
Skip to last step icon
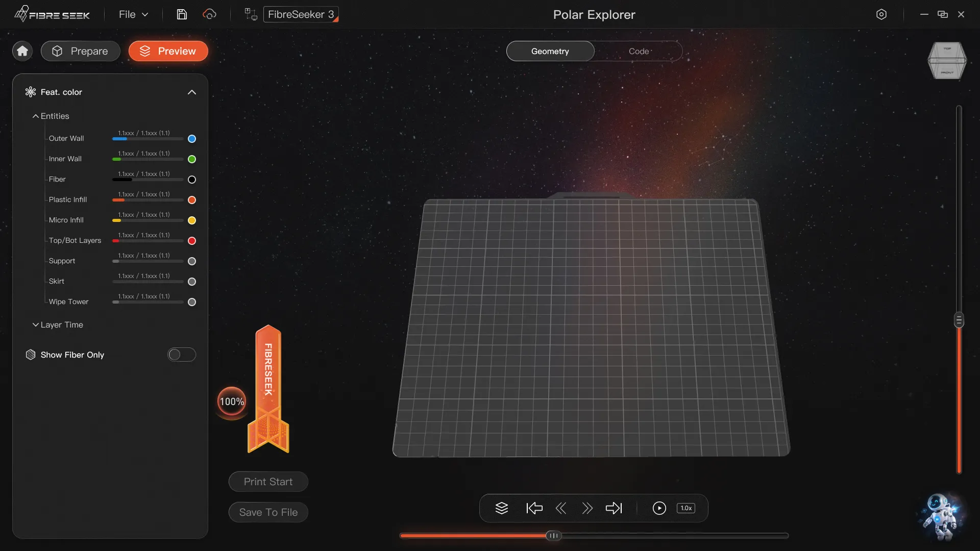point(614,508)
